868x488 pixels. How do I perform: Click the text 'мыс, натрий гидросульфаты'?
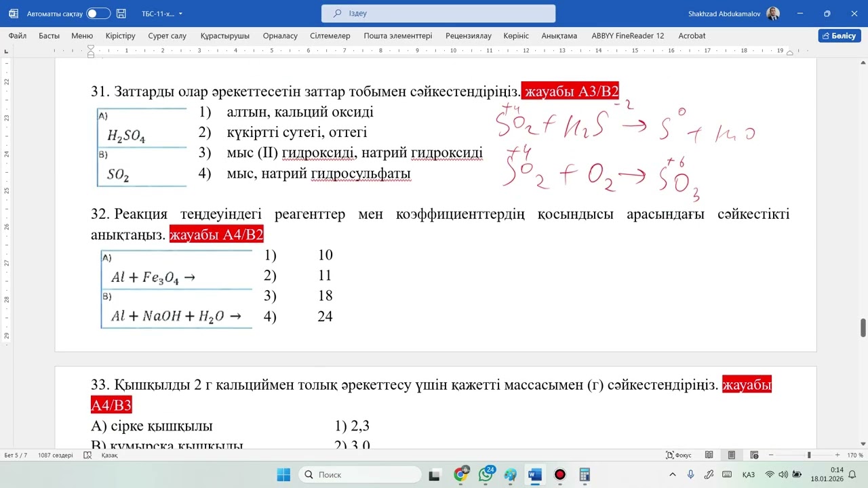(x=319, y=174)
